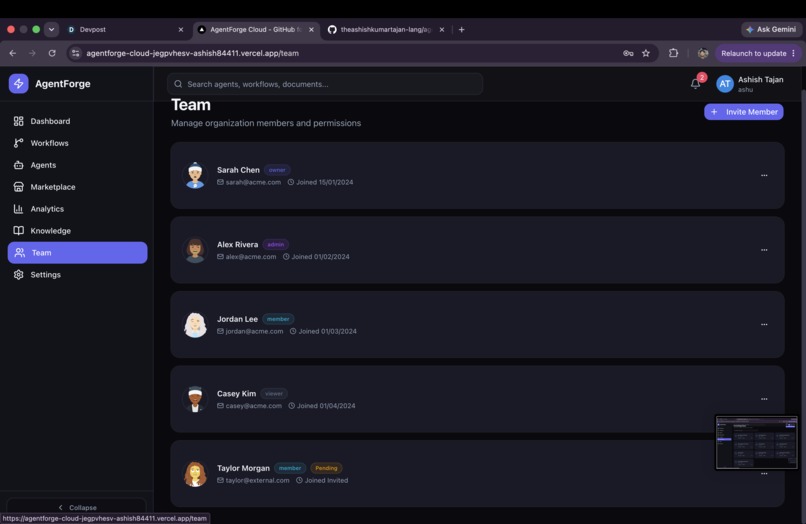The height and width of the screenshot is (524, 806).
Task: Reload the current page
Action: 52,53
